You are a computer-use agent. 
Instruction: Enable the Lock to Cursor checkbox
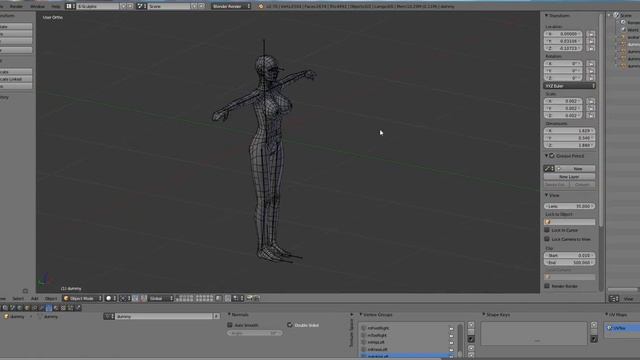point(547,230)
